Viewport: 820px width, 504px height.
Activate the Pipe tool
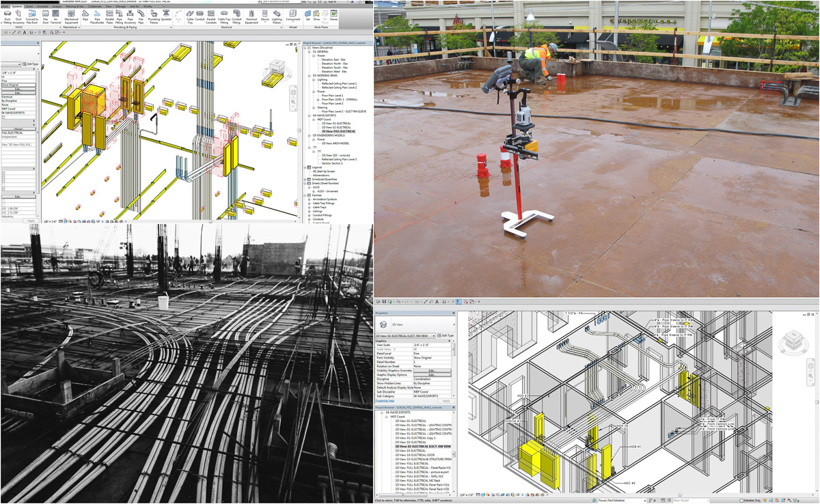coord(85,16)
